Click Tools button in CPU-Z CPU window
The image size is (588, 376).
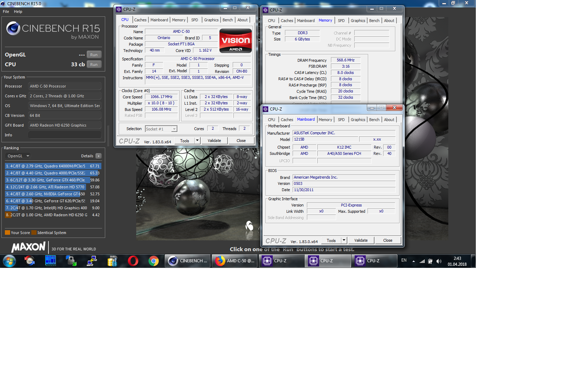pyautogui.click(x=185, y=141)
